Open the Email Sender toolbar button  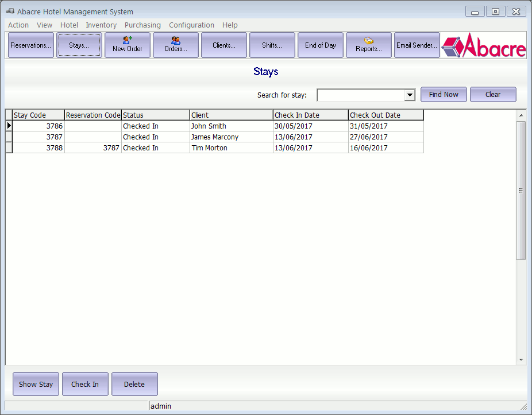[x=417, y=45]
